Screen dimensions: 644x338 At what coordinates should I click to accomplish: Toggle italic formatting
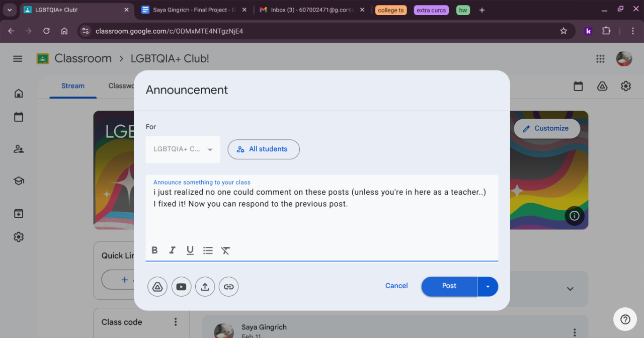click(172, 250)
